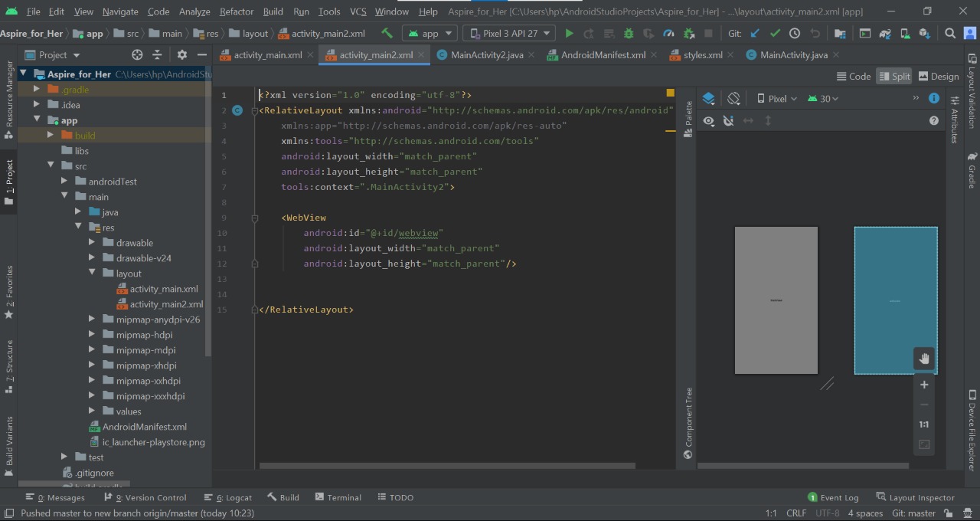
Task: Open the Terminal tool window
Action: (338, 497)
